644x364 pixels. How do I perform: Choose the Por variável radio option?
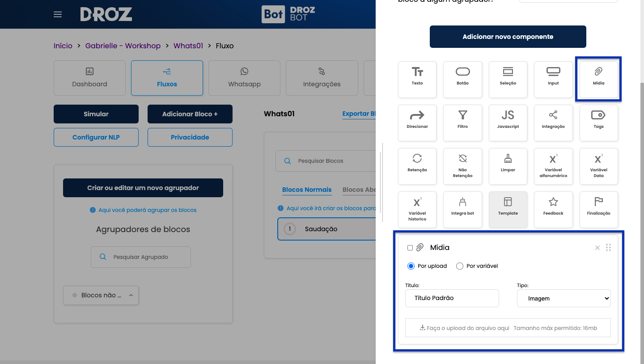[460, 266]
